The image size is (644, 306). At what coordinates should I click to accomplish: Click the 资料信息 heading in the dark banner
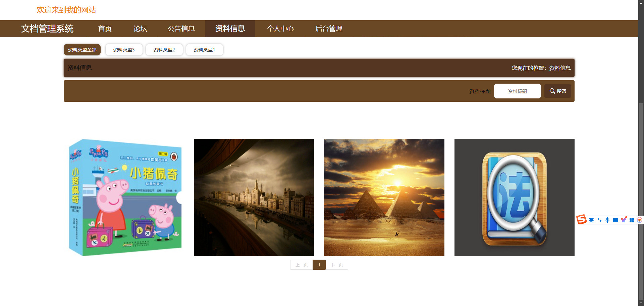point(79,68)
